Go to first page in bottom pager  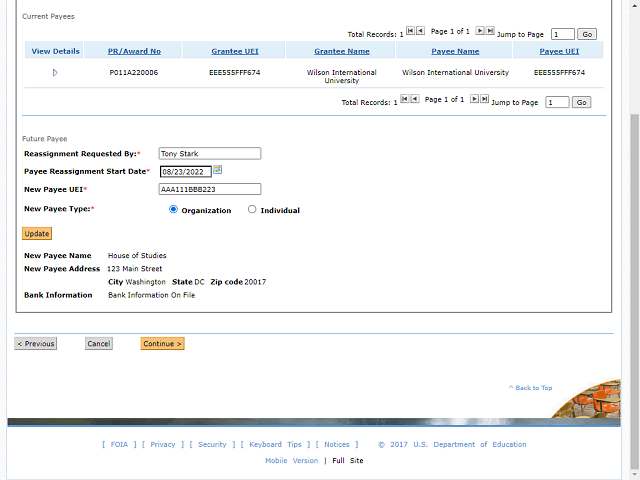pos(404,99)
